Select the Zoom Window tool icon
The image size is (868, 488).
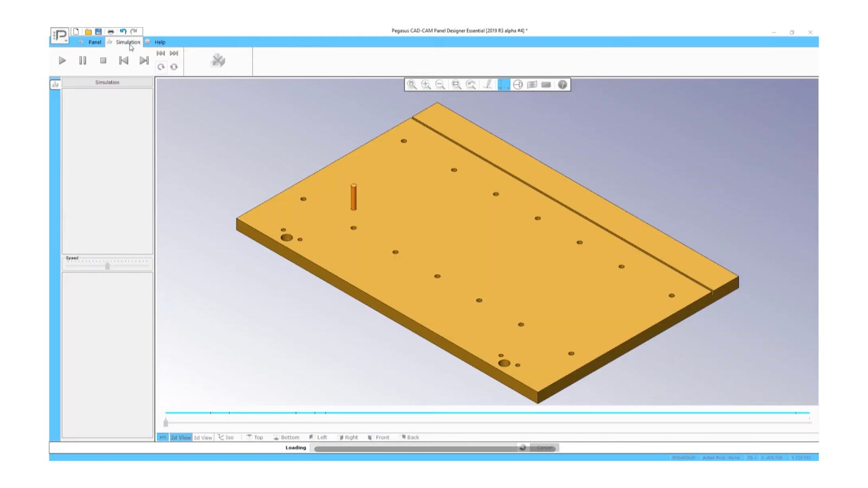coord(456,85)
